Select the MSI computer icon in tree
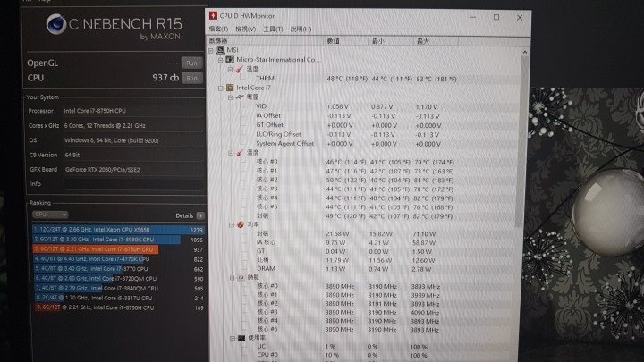Viewport: 644px width, 362px height. coord(220,50)
